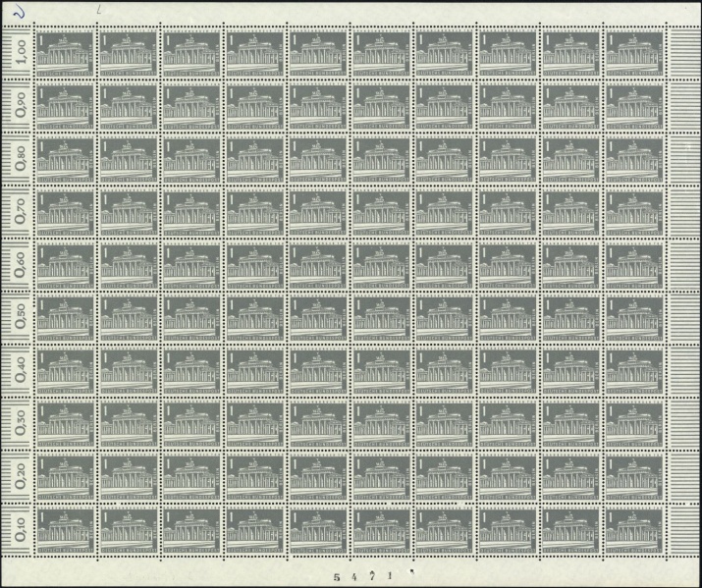Click the 0,20 margin value

point(21,475)
